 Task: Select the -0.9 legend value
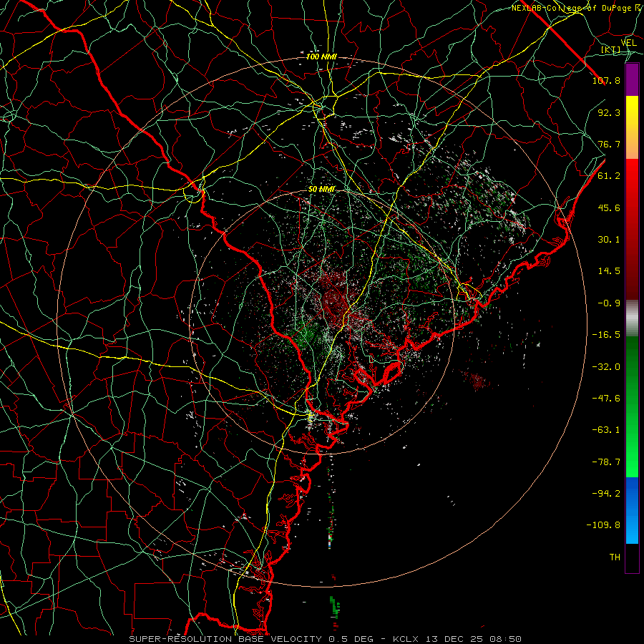point(609,303)
